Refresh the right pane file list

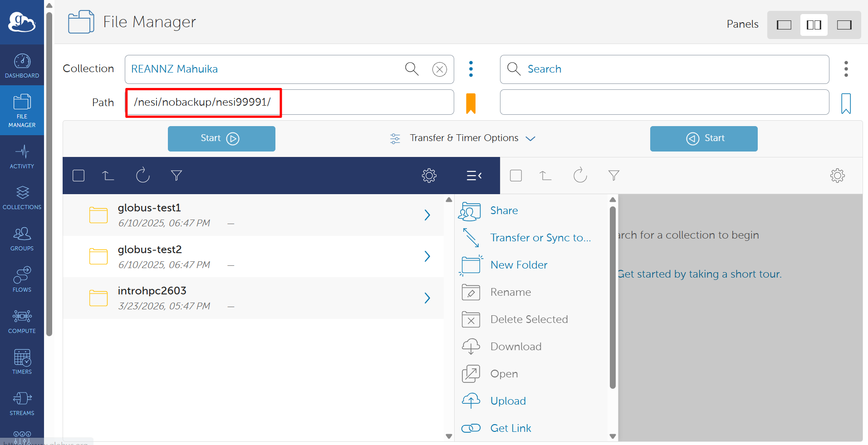[580, 175]
